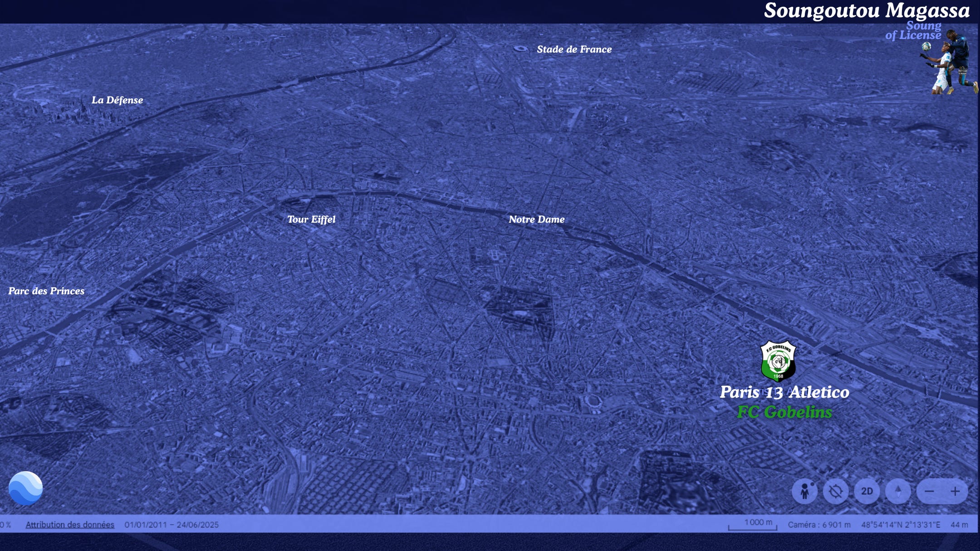The width and height of the screenshot is (980, 551).
Task: Activate the Street View pegman icon
Action: pyautogui.click(x=804, y=491)
